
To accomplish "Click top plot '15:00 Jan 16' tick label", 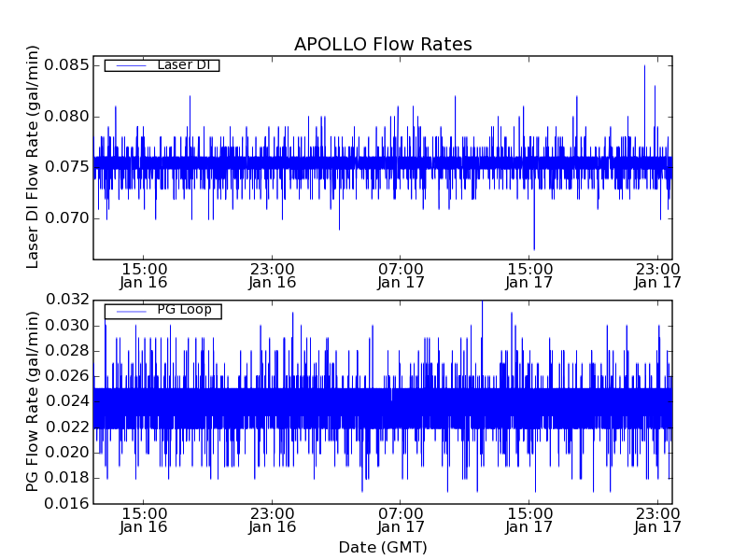I will point(144,275).
